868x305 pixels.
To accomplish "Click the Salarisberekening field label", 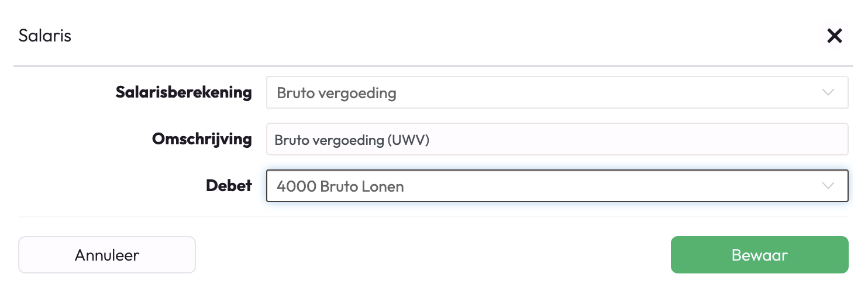I will coord(184,92).
